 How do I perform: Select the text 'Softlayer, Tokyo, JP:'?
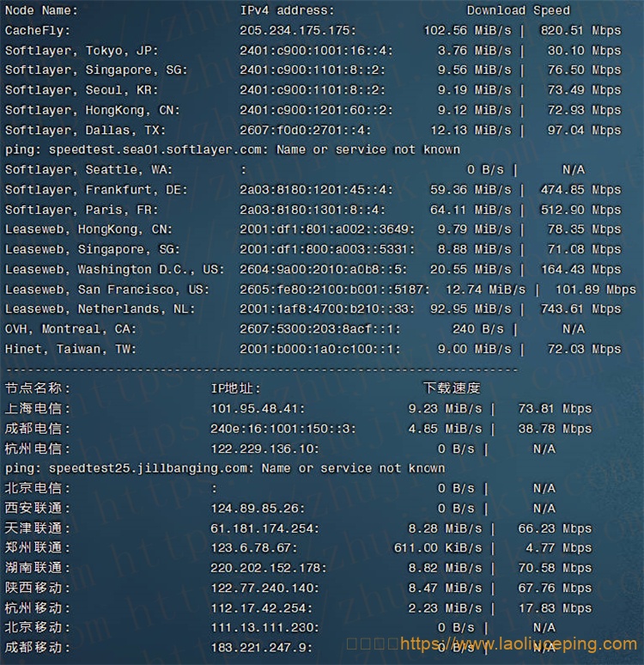pos(82,51)
